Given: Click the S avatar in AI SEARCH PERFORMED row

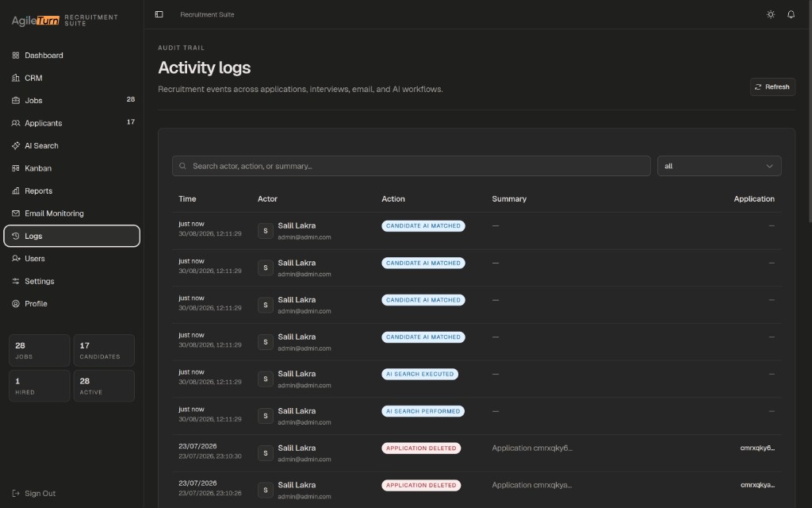Looking at the screenshot, I should [265, 416].
